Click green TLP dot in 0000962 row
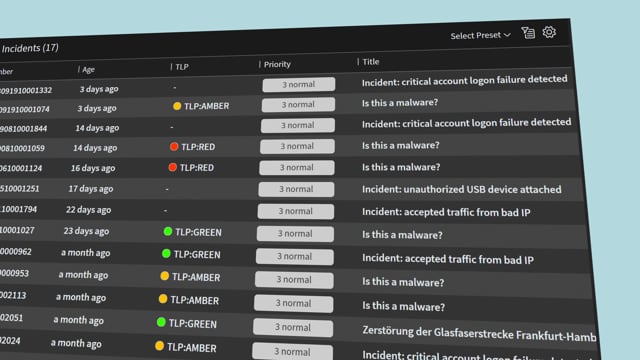 166,253
